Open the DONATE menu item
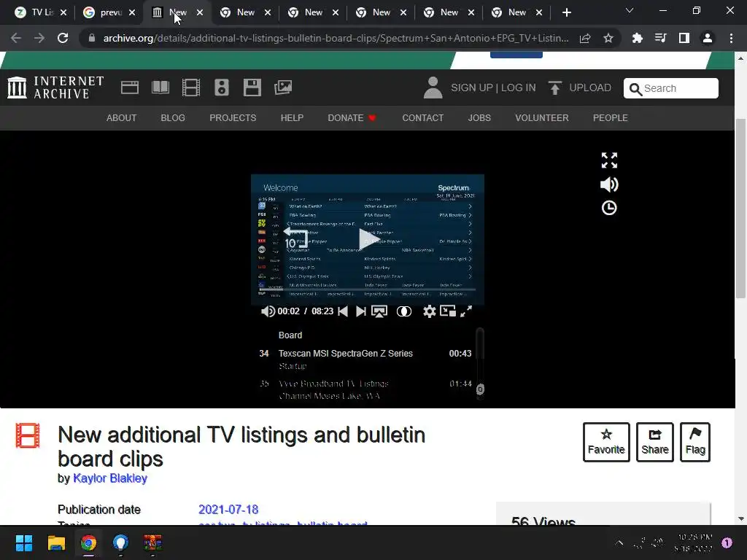This screenshot has height=560, width=747. click(352, 117)
